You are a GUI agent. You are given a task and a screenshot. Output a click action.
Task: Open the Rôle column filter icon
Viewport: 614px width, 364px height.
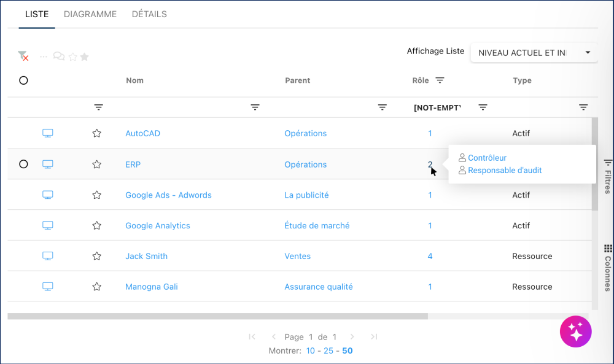[440, 80]
